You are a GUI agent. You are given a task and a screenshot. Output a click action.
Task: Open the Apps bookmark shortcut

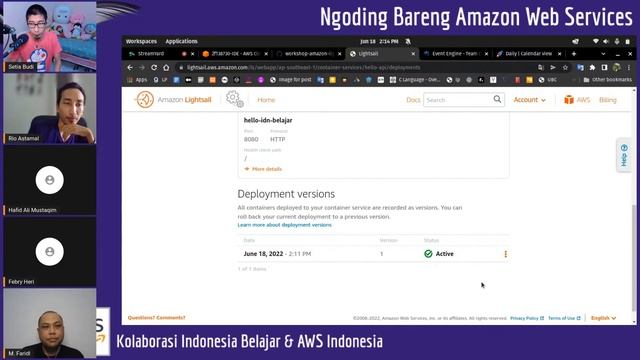coord(137,80)
